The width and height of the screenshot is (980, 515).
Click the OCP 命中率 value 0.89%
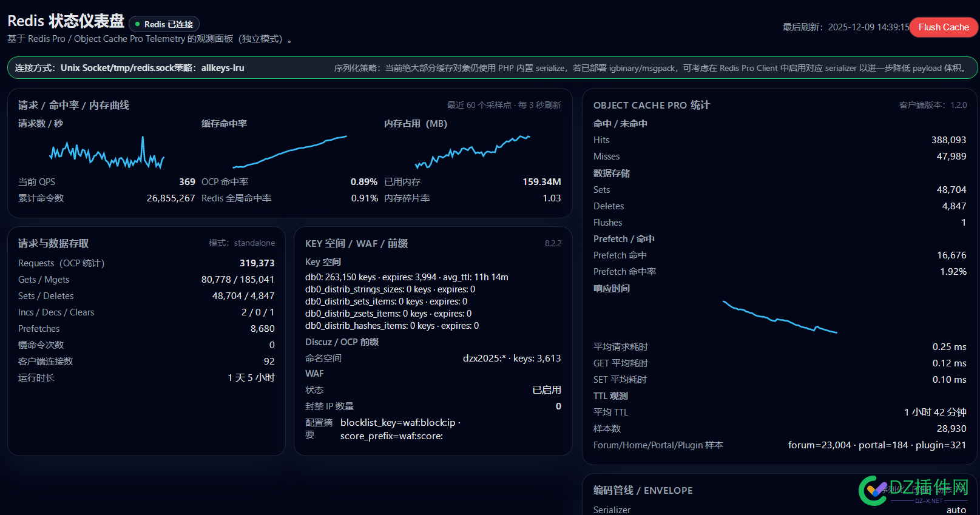[364, 182]
